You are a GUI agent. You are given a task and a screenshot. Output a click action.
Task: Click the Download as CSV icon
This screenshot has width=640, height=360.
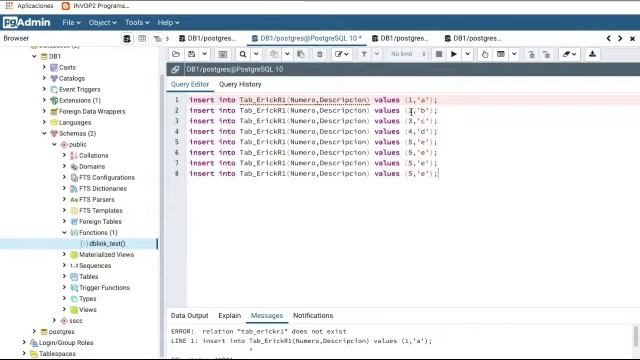[592, 54]
